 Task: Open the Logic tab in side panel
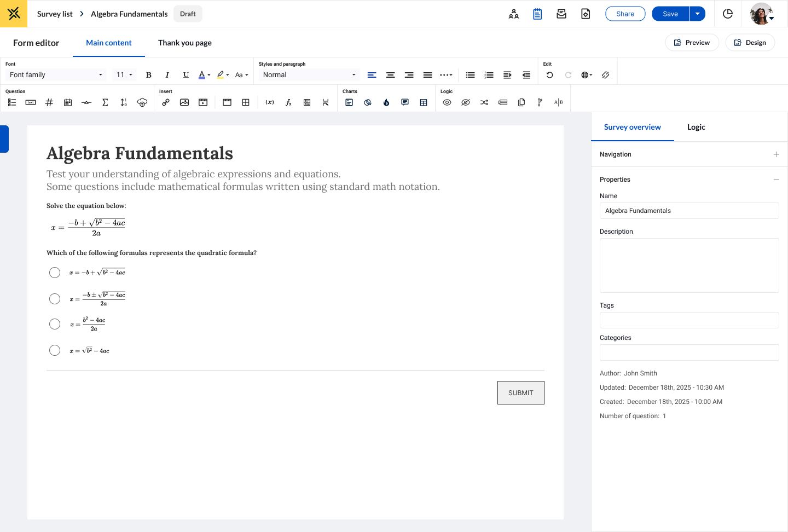pos(696,127)
